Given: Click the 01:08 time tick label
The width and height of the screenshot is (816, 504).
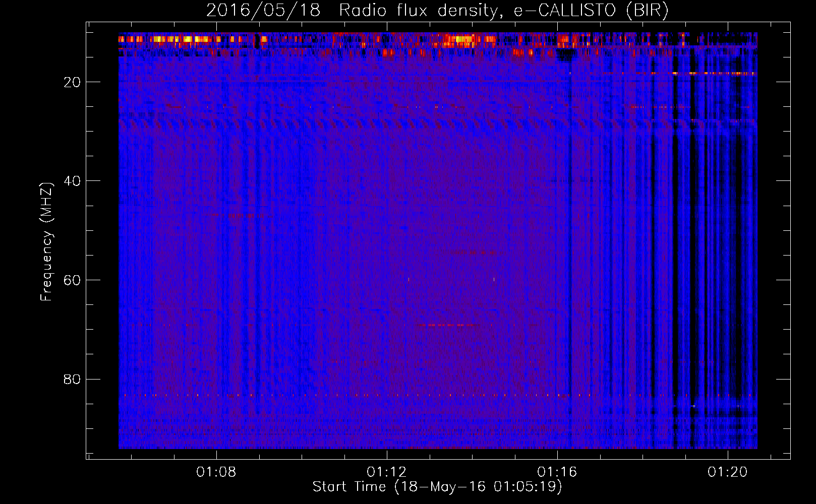Looking at the screenshot, I should coord(216,472).
